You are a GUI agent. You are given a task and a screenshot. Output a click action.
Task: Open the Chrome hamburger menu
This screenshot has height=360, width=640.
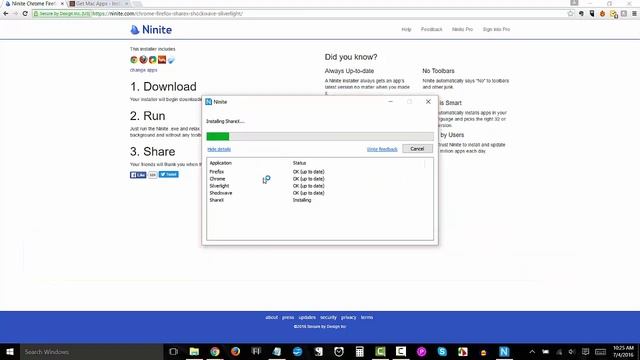tap(634, 13)
